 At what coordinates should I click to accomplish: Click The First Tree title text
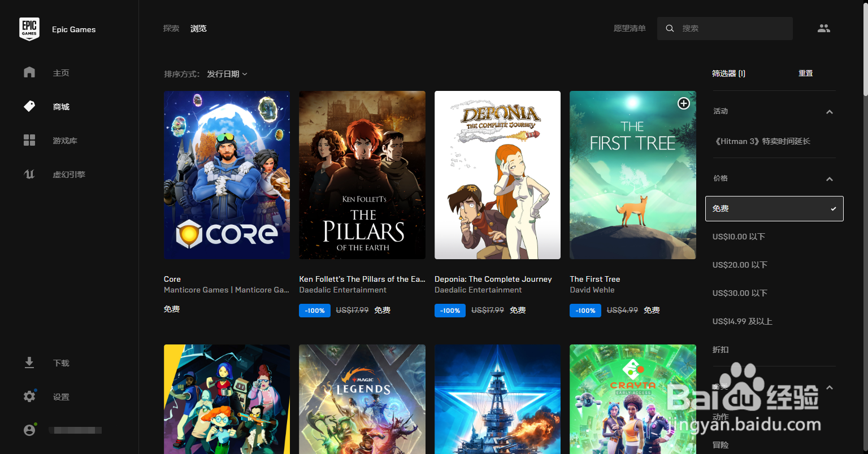[x=595, y=279]
